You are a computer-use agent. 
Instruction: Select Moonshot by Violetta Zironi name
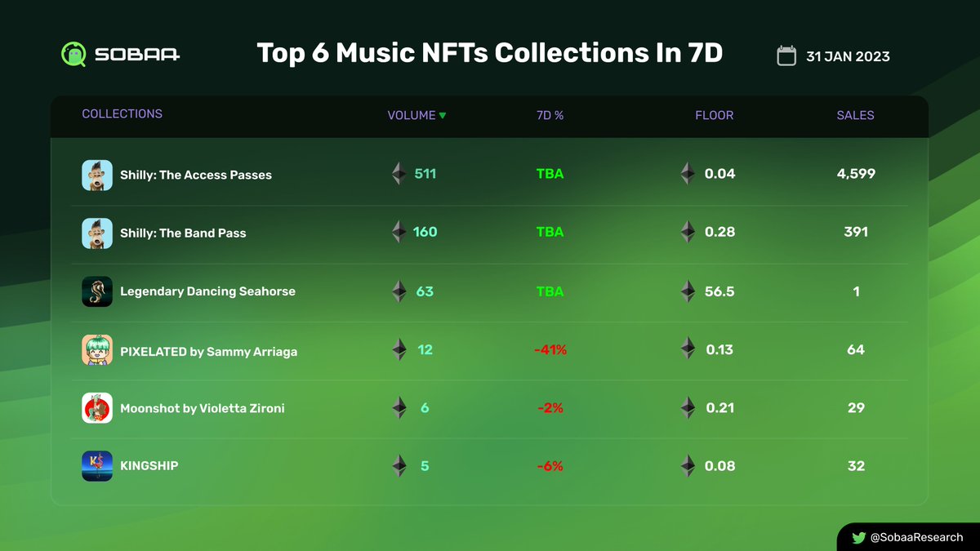[203, 408]
